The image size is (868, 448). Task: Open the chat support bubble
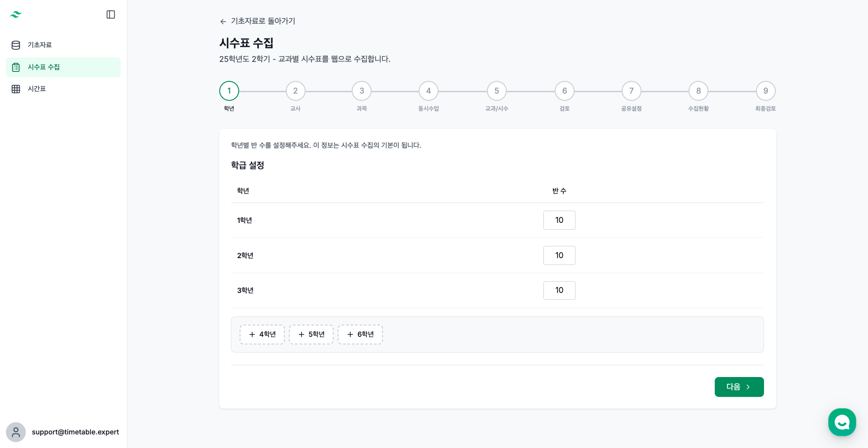[842, 422]
